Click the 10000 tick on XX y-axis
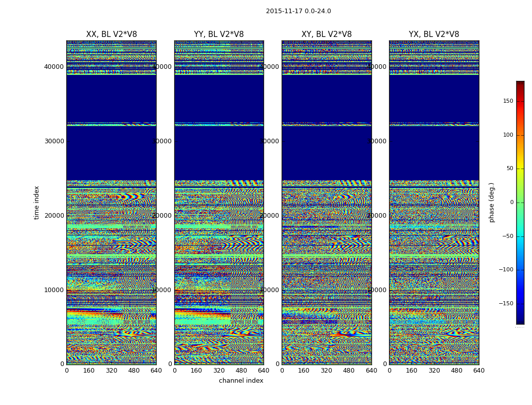Screen dimensions: 532x405 tap(54, 290)
